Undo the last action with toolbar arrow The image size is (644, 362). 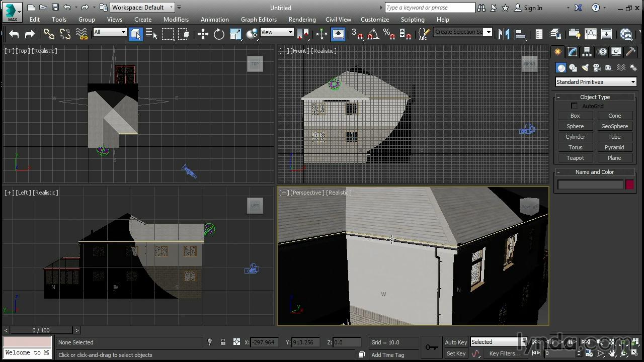pos(14,34)
